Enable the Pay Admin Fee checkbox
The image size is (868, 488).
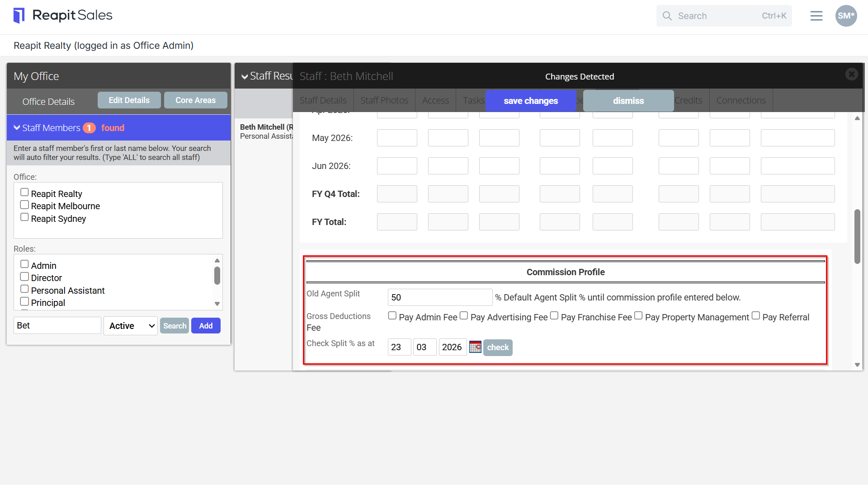392,316
